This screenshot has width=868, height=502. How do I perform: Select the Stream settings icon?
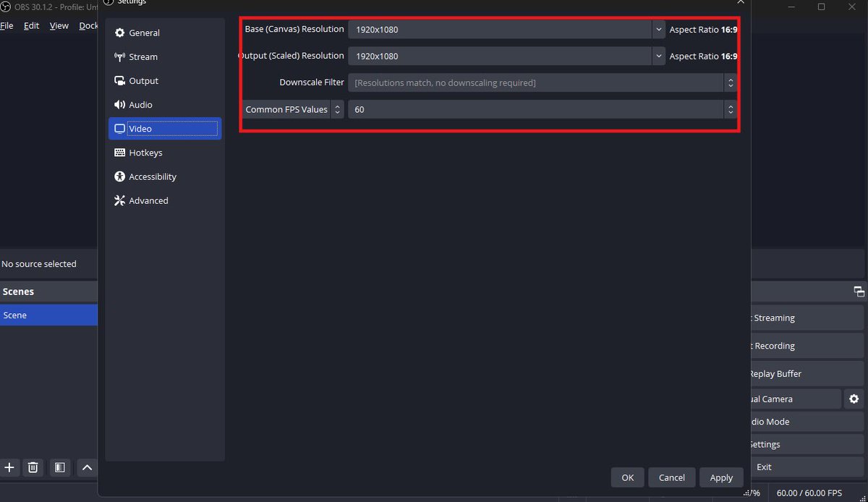[118, 56]
